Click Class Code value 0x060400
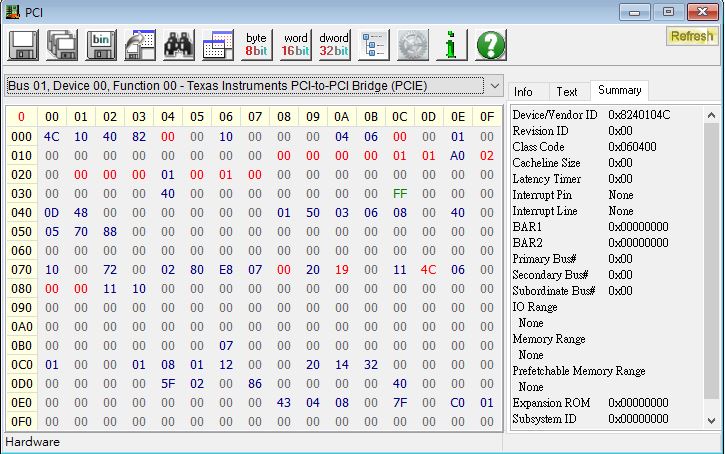This screenshot has width=725, height=454. 632,147
